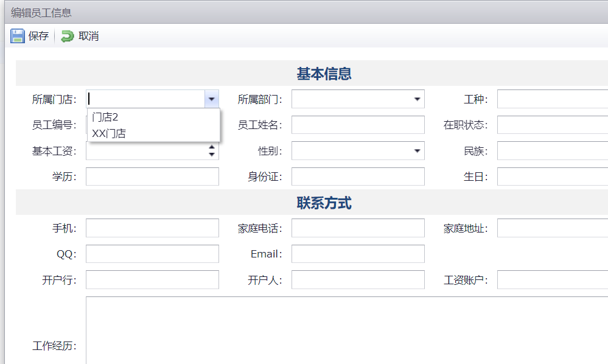This screenshot has height=364, width=608.
Task: Click the 工资账户 input field
Action: point(553,280)
